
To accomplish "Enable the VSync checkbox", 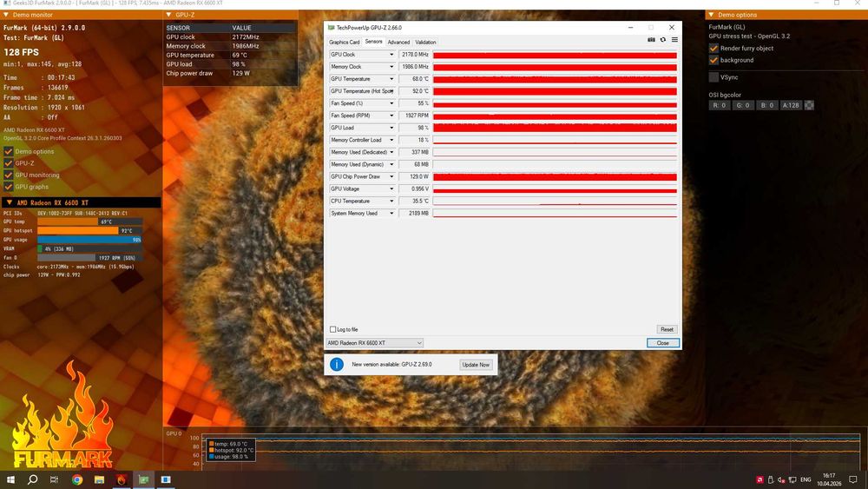I will click(713, 77).
